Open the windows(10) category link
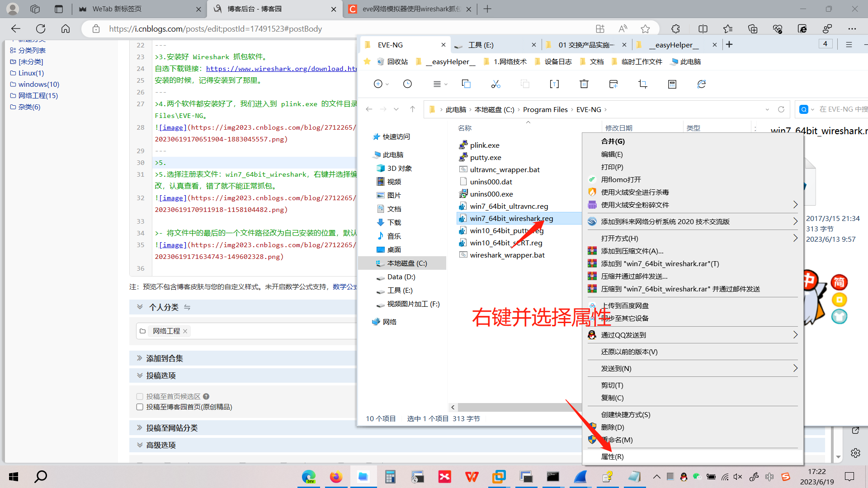Viewport: 868px width, 488px height. (39, 84)
